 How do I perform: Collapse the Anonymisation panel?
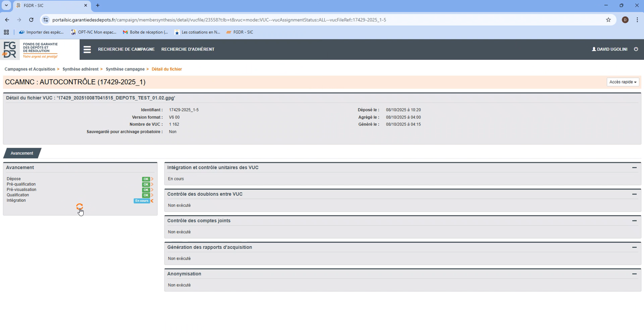pyautogui.click(x=634, y=274)
